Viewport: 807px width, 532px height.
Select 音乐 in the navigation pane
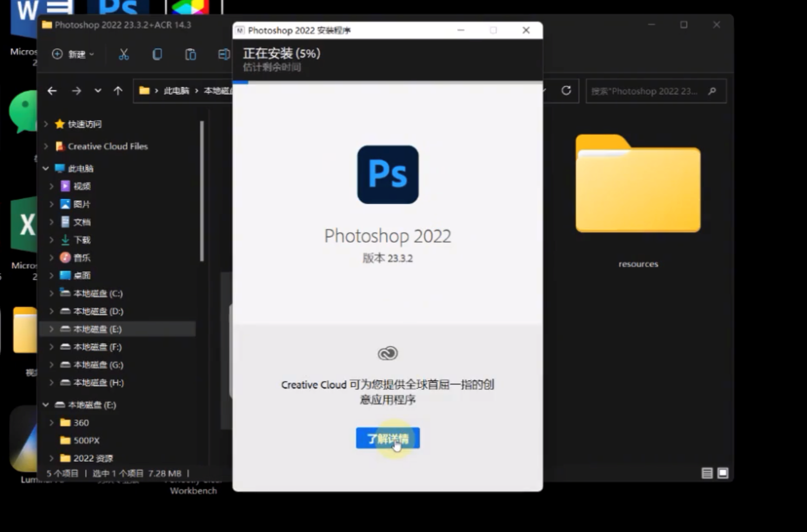pyautogui.click(x=82, y=257)
